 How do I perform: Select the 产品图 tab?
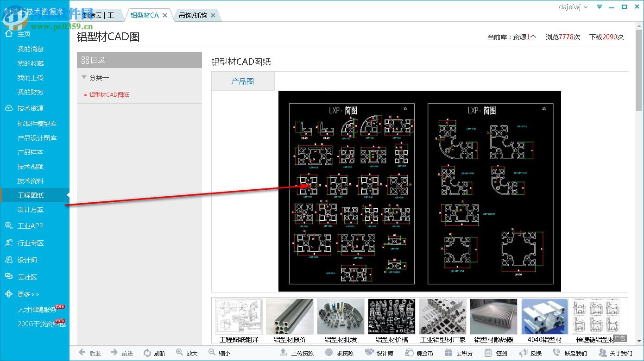click(x=243, y=81)
